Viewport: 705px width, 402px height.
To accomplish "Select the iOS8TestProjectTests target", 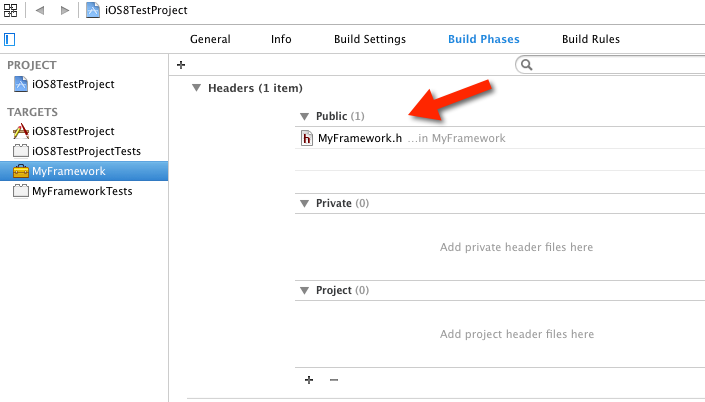I will pos(86,151).
